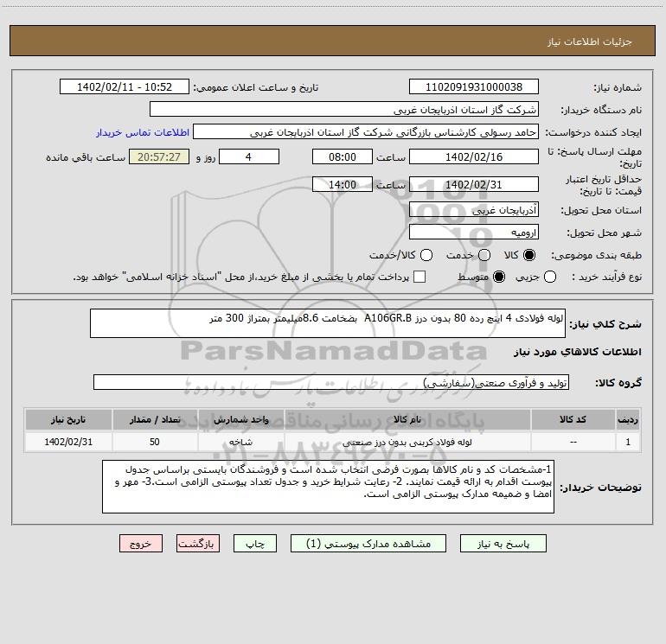Screen dimensions: 666x644
Task: Click the لوله فولاد کربنی item name cell
Action: pyautogui.click(x=407, y=442)
